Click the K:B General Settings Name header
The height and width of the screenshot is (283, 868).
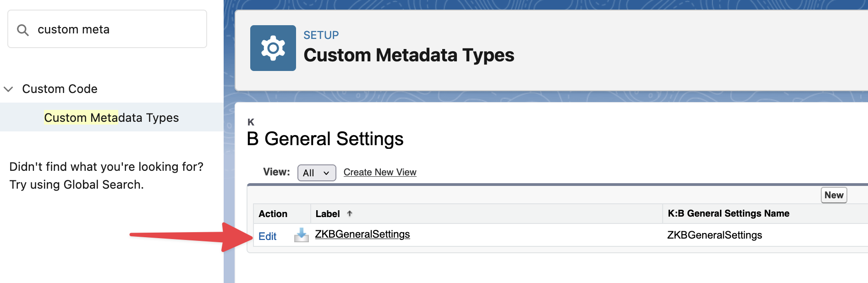[x=728, y=213]
